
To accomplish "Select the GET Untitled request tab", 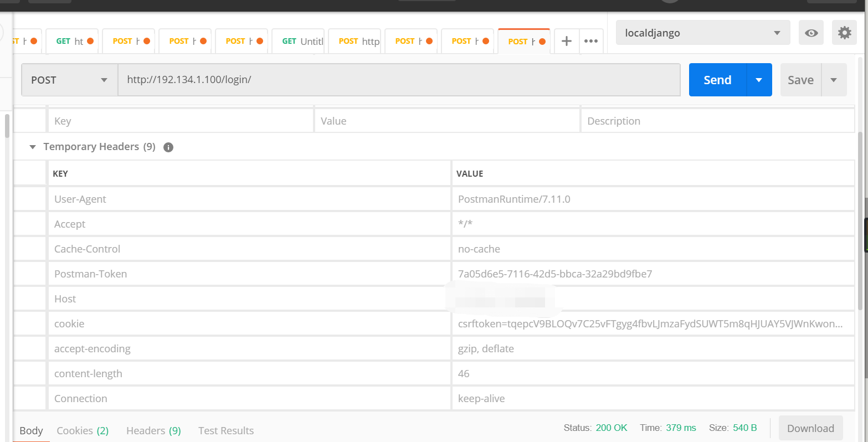I will [298, 40].
